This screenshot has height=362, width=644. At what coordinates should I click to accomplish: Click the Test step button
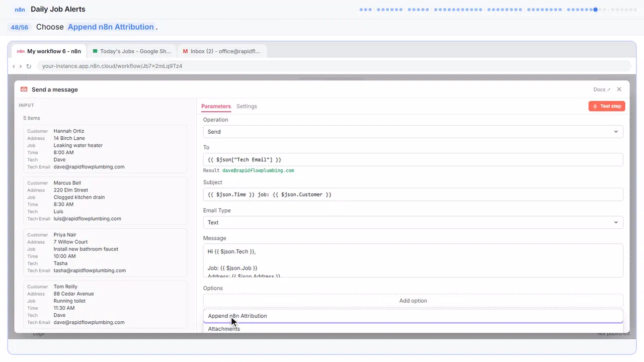click(x=607, y=106)
